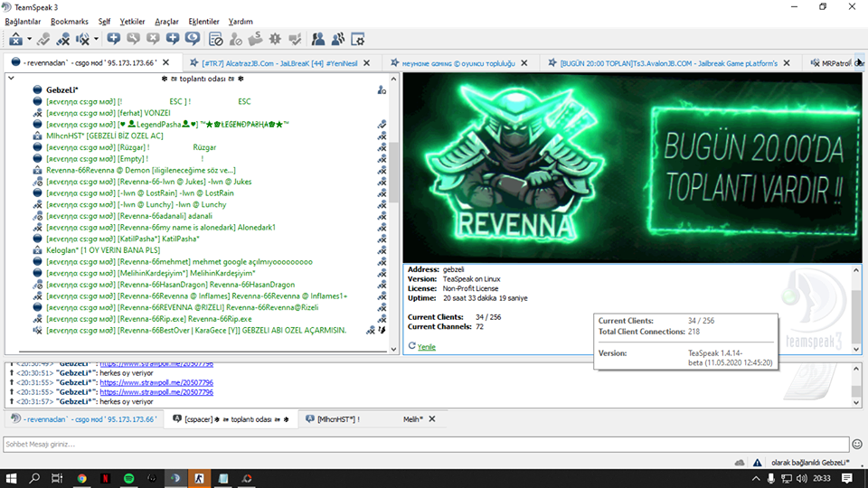Select the [ferhat] VONZEI client row
868x488 pixels.
pos(108,113)
